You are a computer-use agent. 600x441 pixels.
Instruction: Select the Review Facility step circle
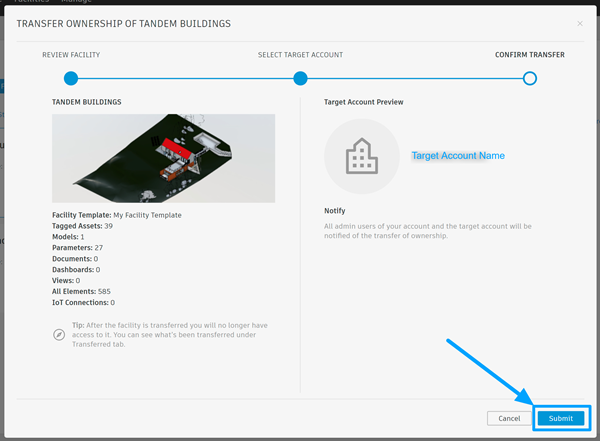(71, 78)
